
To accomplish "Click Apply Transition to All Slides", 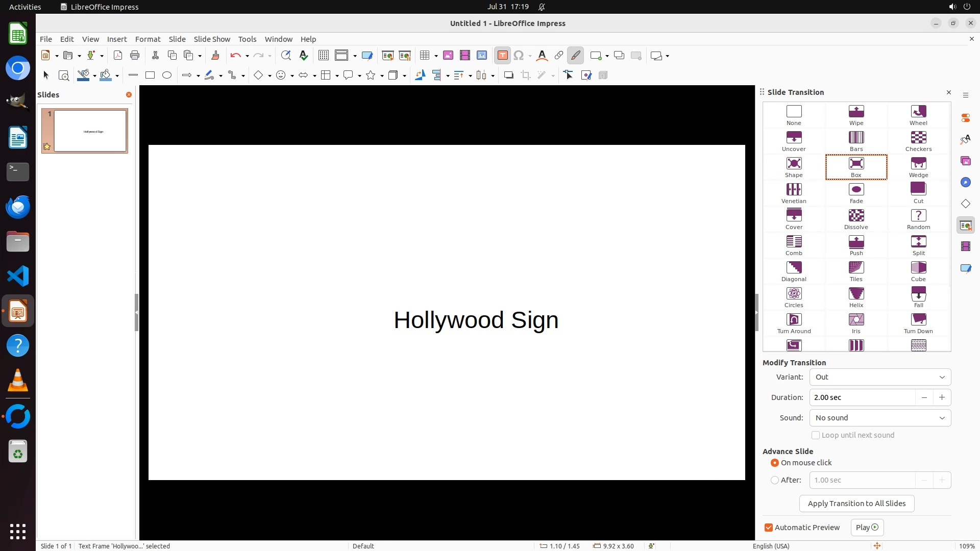I will click(x=856, y=504).
